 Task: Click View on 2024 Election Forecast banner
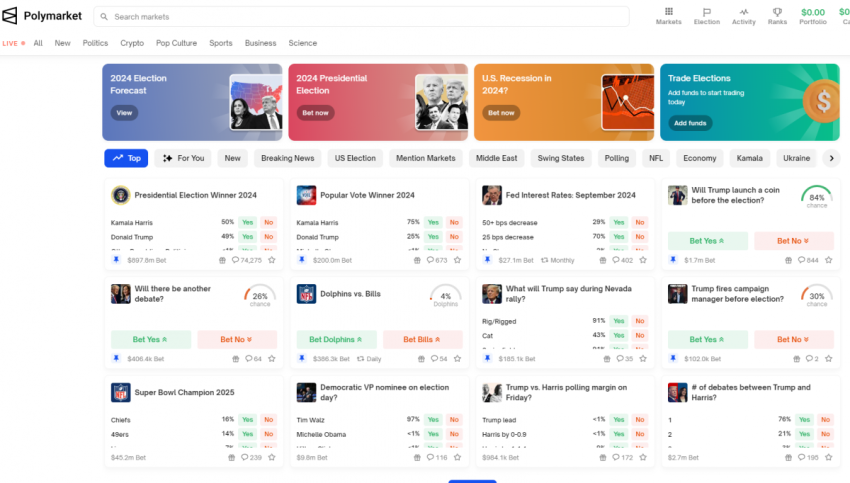tap(124, 113)
